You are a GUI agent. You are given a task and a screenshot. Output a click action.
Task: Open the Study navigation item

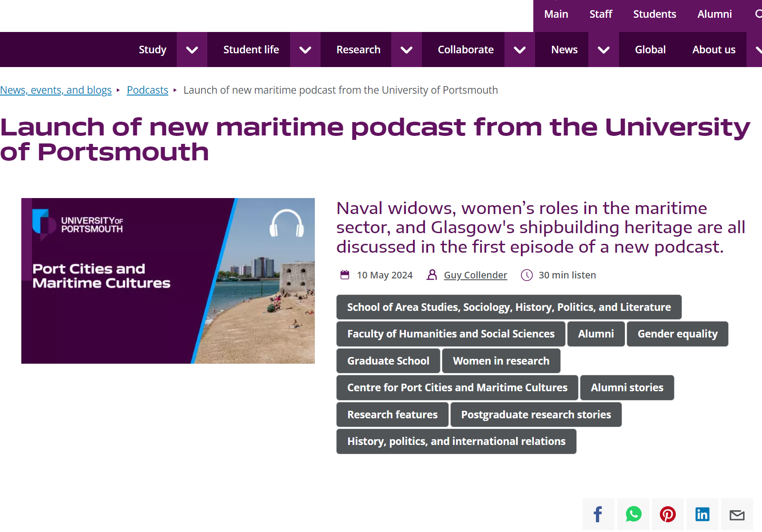[x=152, y=50]
